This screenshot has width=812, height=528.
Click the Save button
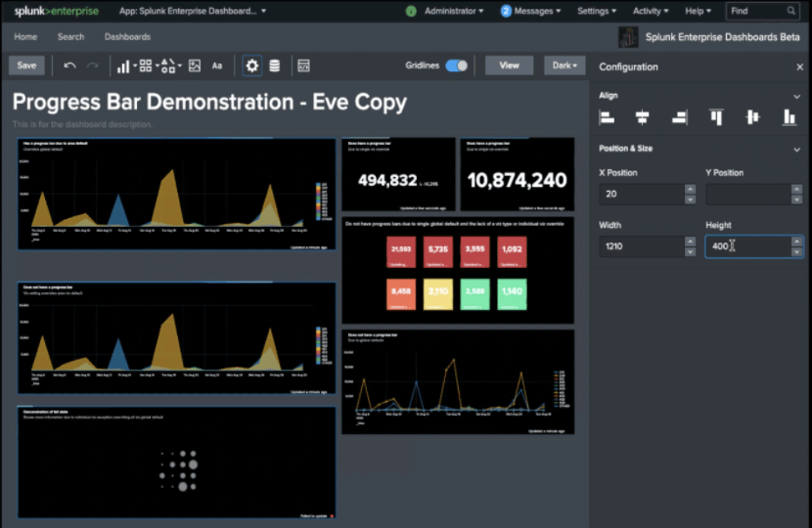[26, 66]
